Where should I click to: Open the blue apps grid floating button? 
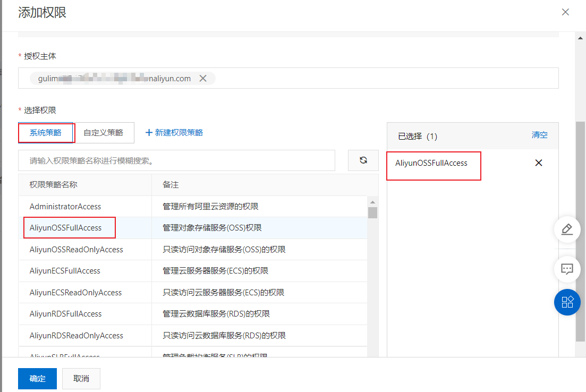coord(567,302)
